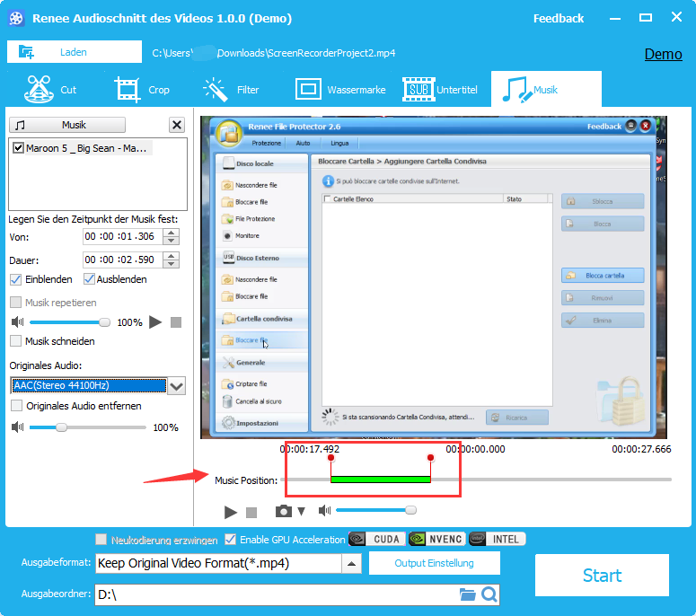Decrease Dauer with the down arrow
Image resolution: width=696 pixels, height=616 pixels.
tap(171, 264)
